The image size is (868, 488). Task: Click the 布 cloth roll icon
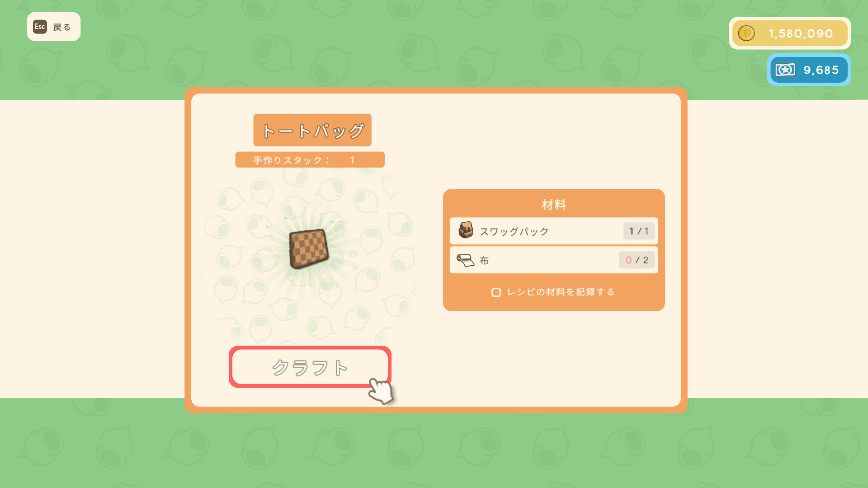click(465, 260)
